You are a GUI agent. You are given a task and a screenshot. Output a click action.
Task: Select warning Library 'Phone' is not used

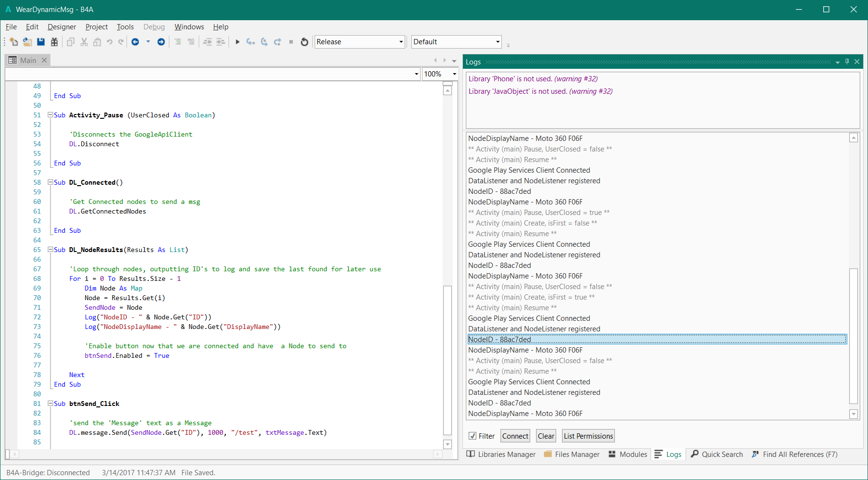[x=533, y=79]
